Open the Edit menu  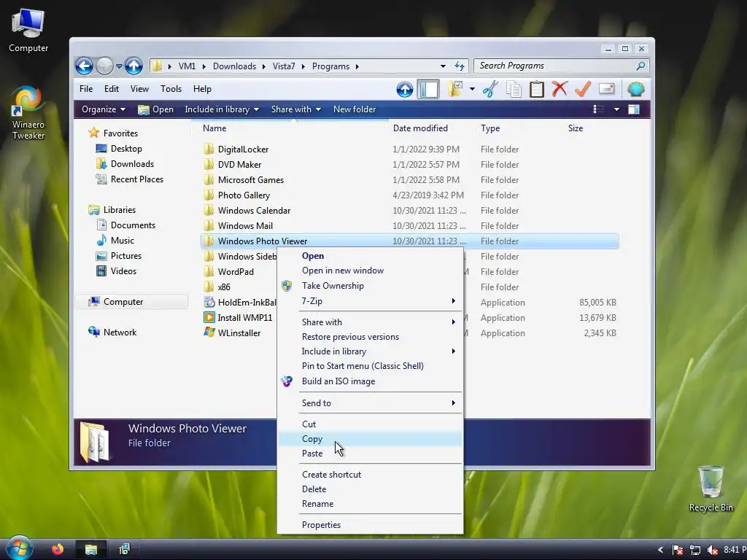(112, 89)
